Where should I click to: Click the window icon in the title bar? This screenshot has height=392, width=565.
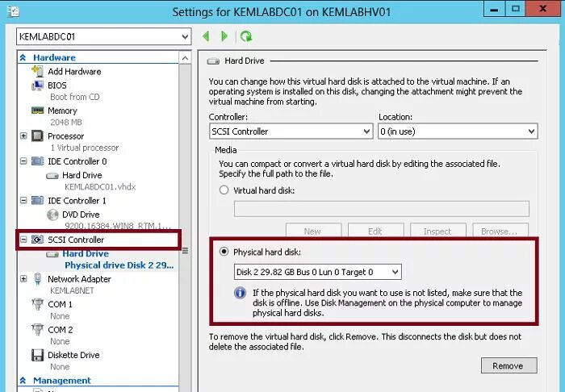pyautogui.click(x=13, y=11)
